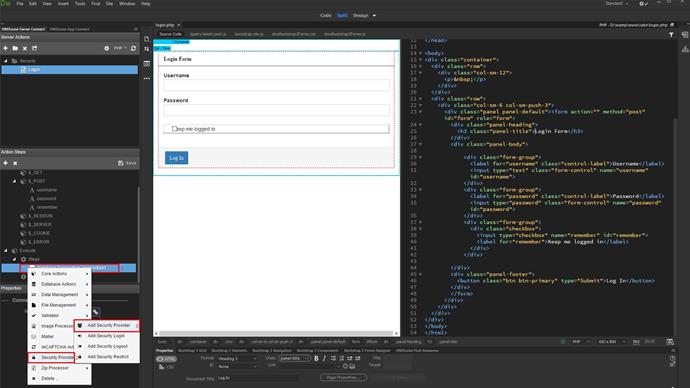Select the Login server action
690x388 pixels.
(70, 70)
